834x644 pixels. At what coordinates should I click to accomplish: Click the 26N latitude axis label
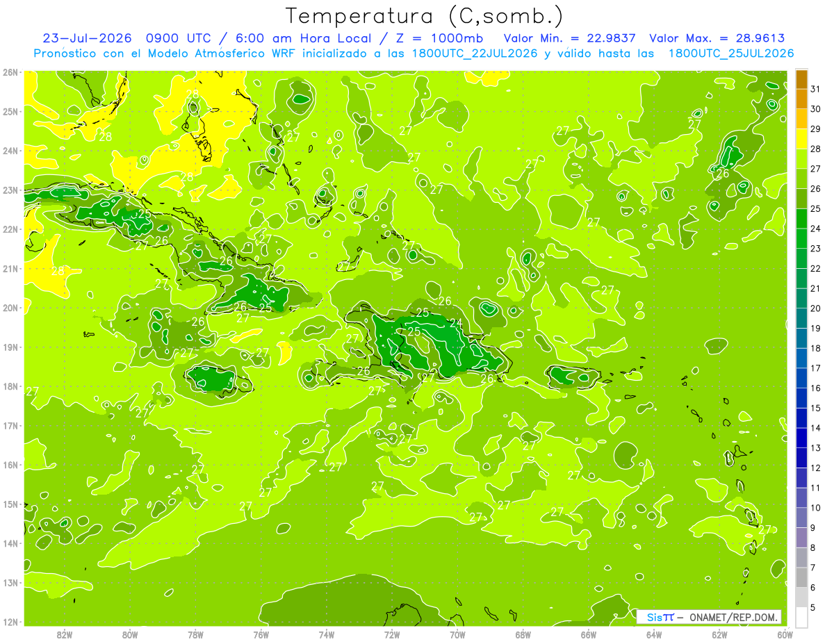[x=10, y=72]
